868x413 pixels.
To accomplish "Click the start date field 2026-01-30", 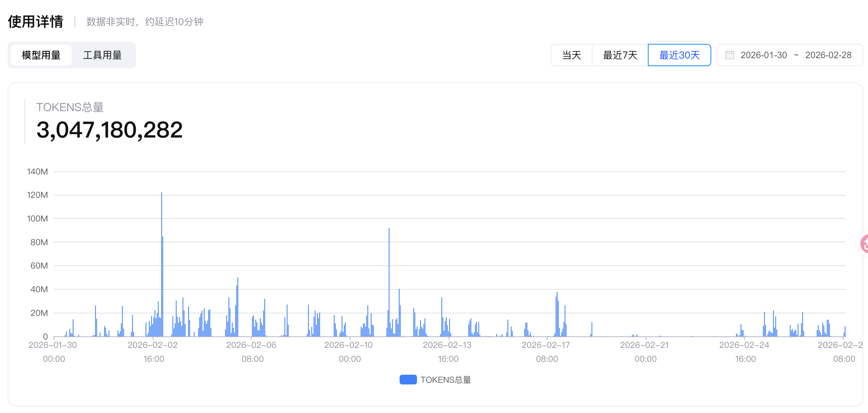I will pos(764,55).
